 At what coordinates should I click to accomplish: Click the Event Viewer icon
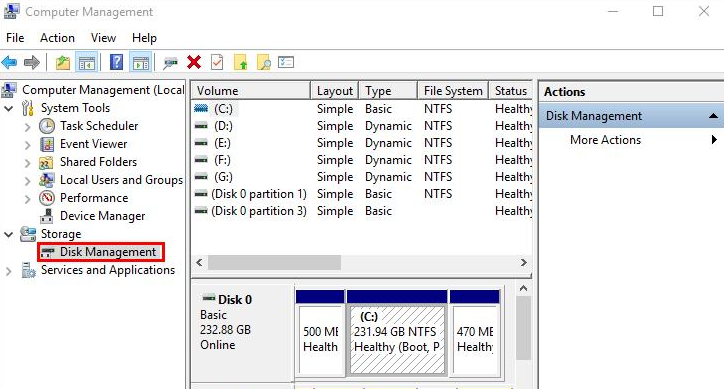coord(47,144)
